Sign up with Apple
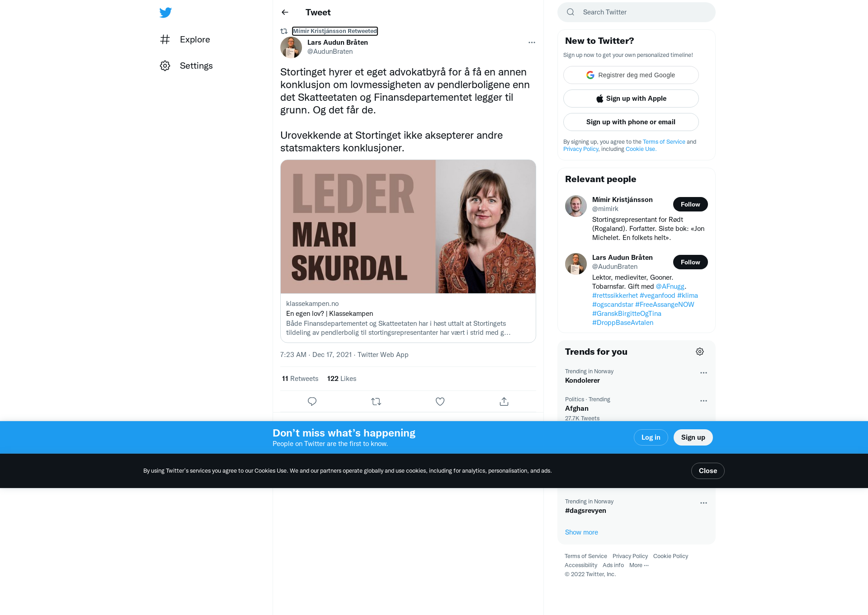This screenshot has height=615, width=868. [631, 99]
